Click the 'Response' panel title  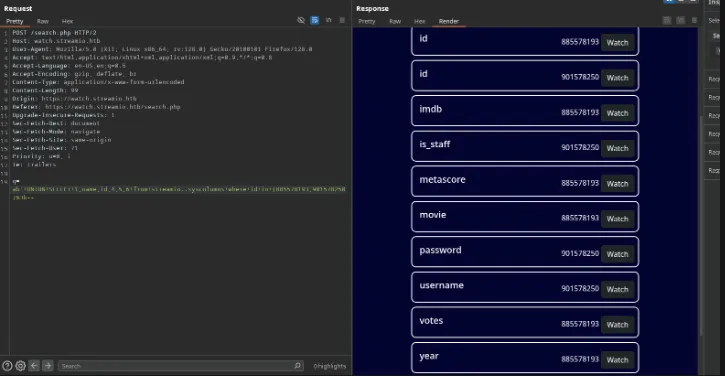point(372,8)
